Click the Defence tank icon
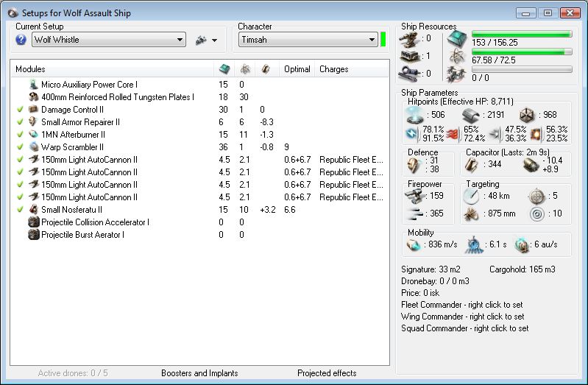The width and height of the screenshot is (588, 385). click(x=414, y=165)
